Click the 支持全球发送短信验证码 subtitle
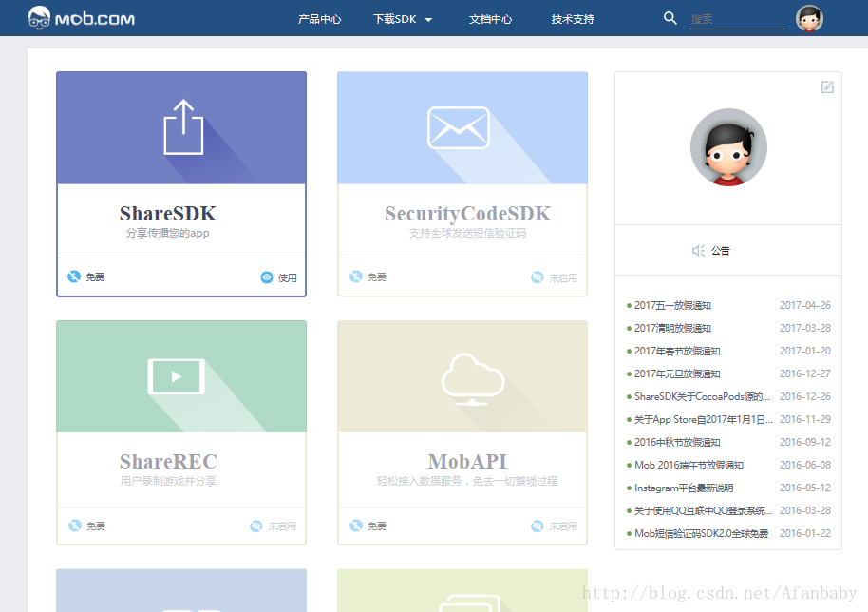The image size is (868, 612). [468, 233]
